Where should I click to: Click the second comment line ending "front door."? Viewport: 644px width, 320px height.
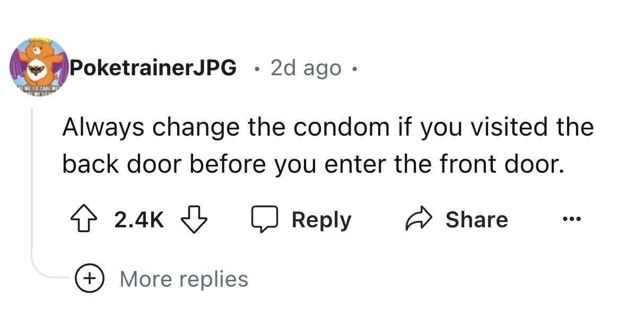[x=311, y=165]
